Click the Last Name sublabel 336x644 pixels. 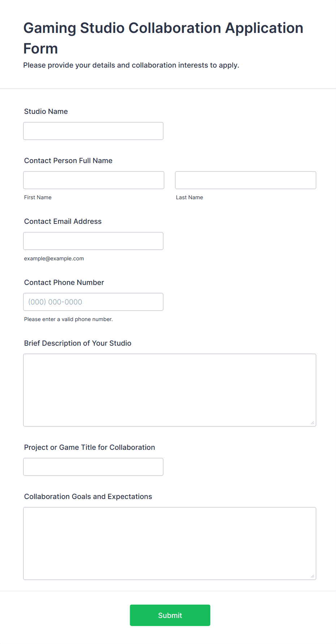point(189,197)
